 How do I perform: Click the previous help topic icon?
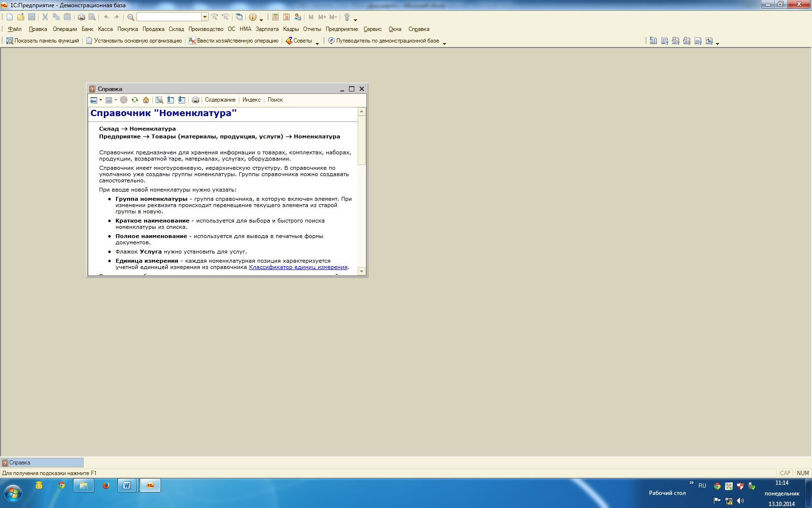[x=170, y=100]
